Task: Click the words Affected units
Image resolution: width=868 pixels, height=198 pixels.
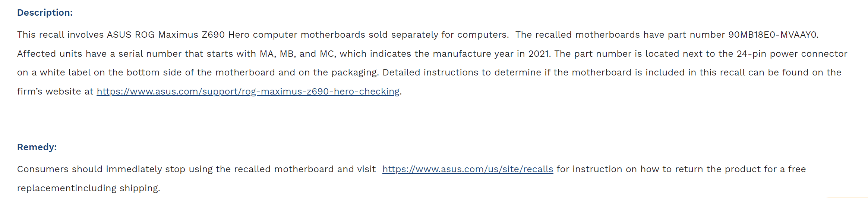Action: point(50,54)
